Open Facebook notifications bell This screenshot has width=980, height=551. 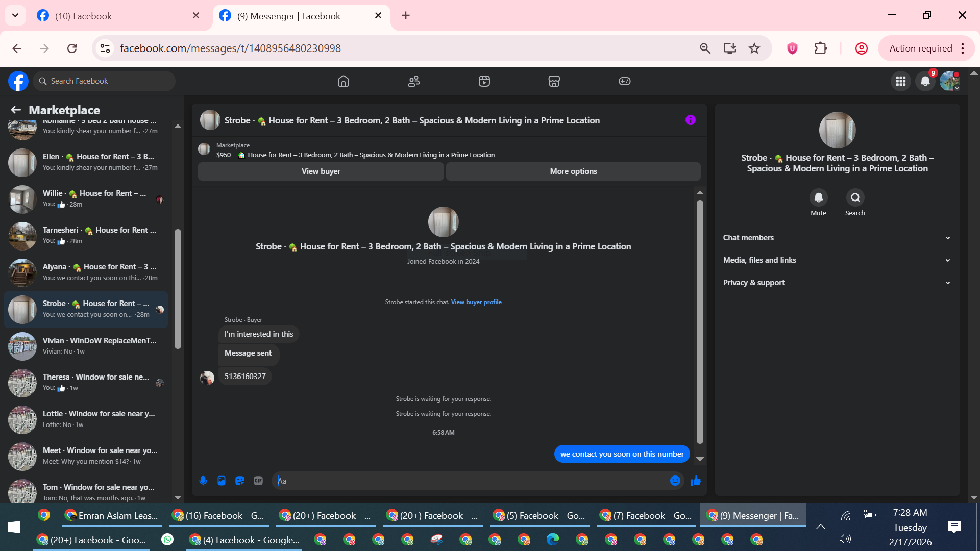pyautogui.click(x=925, y=81)
